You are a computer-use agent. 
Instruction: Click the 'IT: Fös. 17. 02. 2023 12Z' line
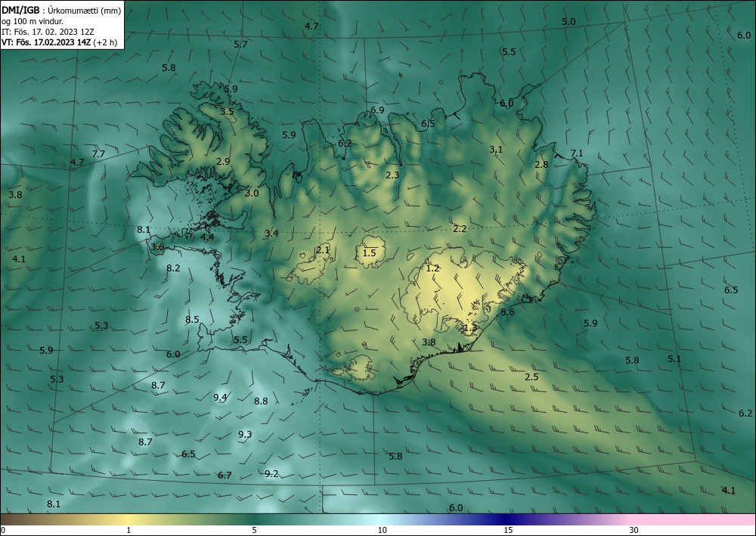48,32
